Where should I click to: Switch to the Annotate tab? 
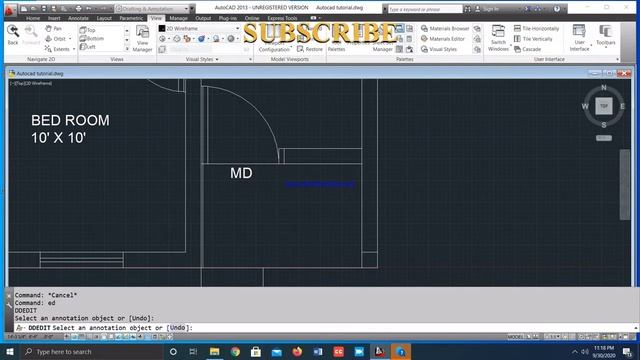click(78, 18)
